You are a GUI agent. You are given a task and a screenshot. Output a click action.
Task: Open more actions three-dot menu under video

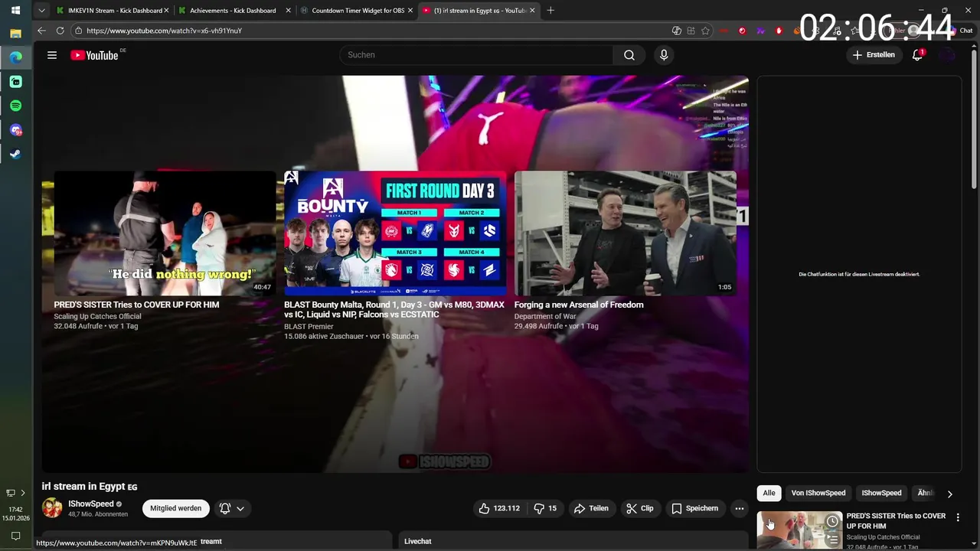(739, 508)
